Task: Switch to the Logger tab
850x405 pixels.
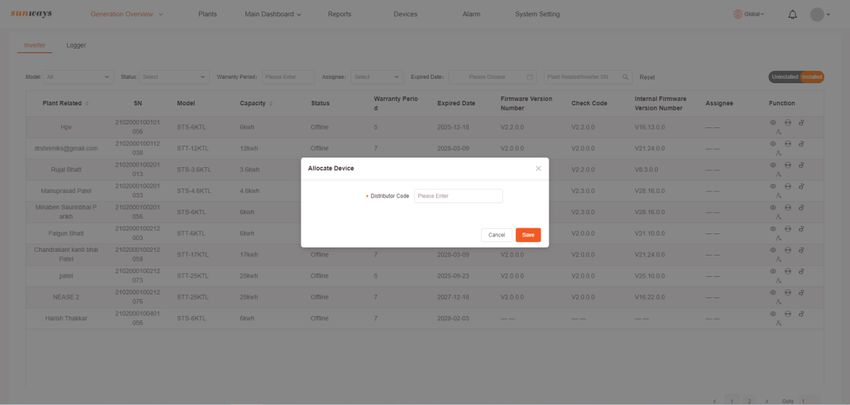Action: 76,46
